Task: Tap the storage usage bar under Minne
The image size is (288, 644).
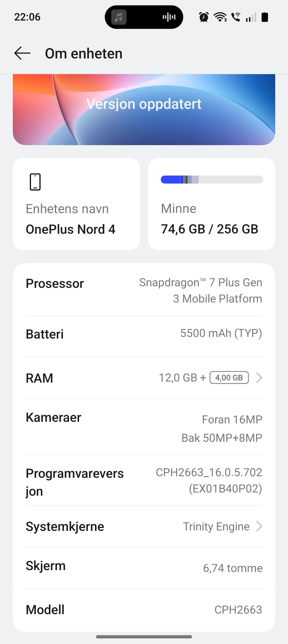Action: tap(212, 179)
